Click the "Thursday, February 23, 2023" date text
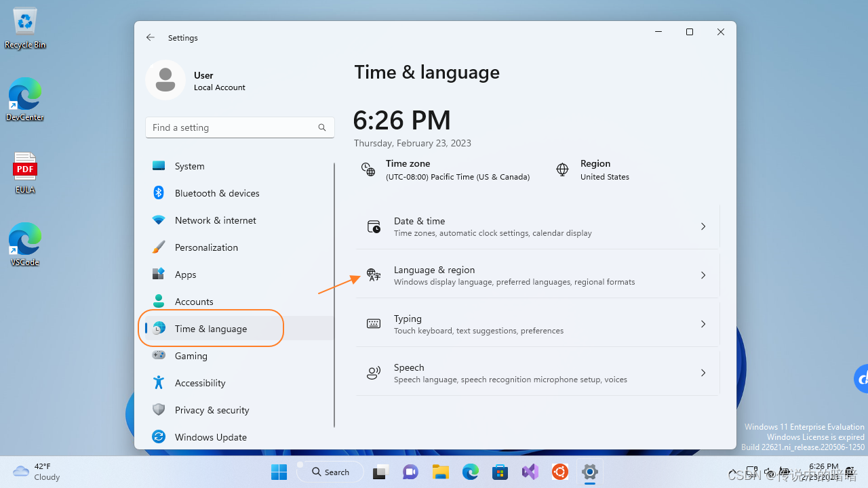868x488 pixels. click(x=412, y=143)
